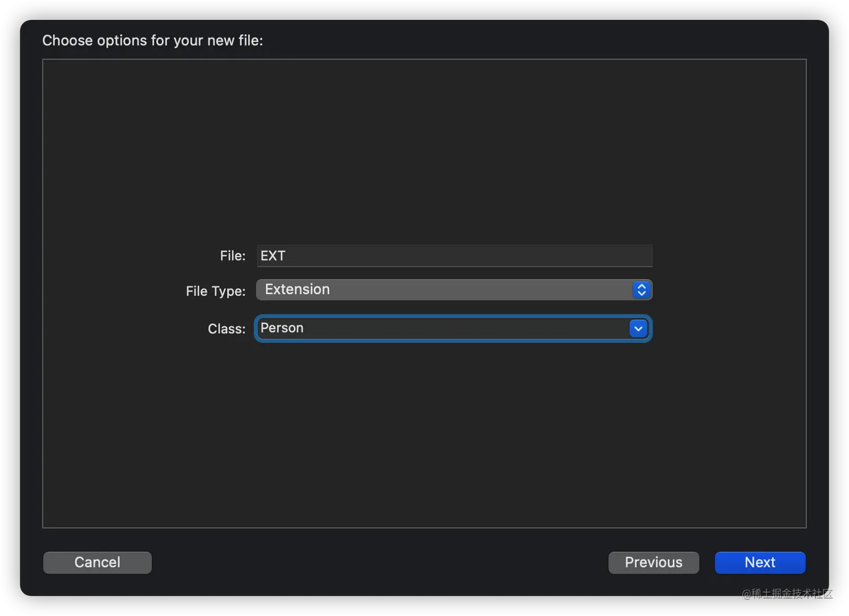Click the "Choose options for your new file" heading
Image resolution: width=849 pixels, height=616 pixels.
click(x=153, y=40)
